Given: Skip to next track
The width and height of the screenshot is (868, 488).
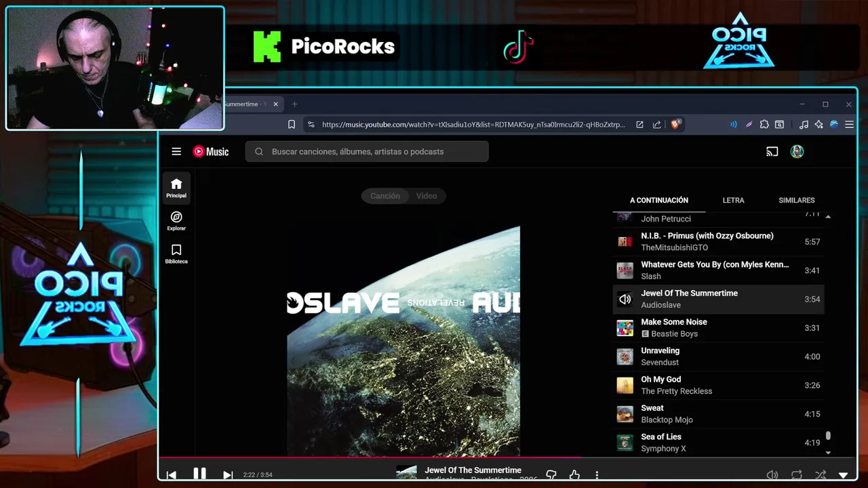Looking at the screenshot, I should [228, 474].
